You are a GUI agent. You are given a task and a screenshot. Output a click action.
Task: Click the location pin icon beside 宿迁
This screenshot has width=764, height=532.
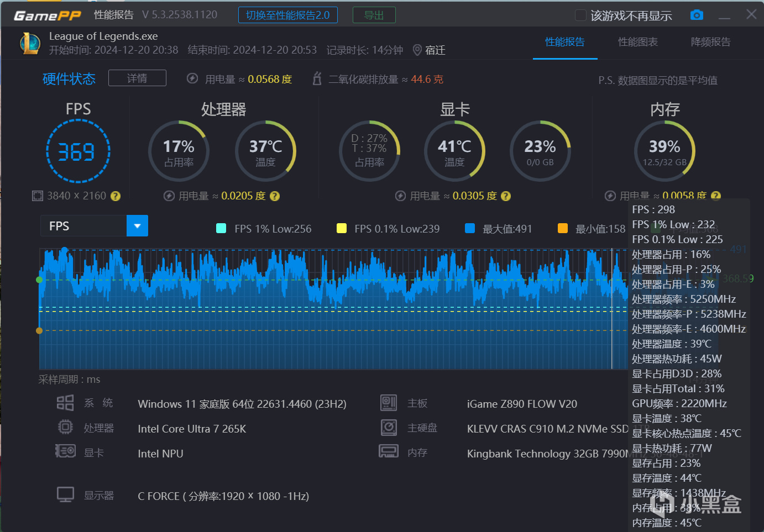[417, 50]
